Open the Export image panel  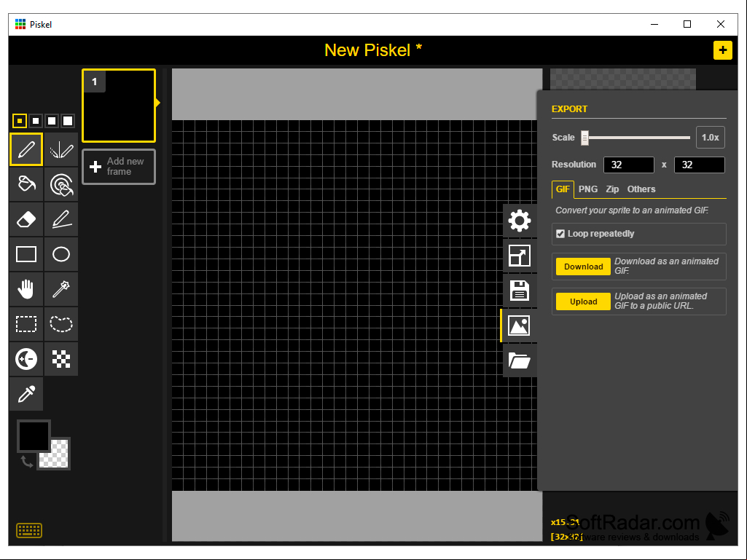(x=520, y=326)
